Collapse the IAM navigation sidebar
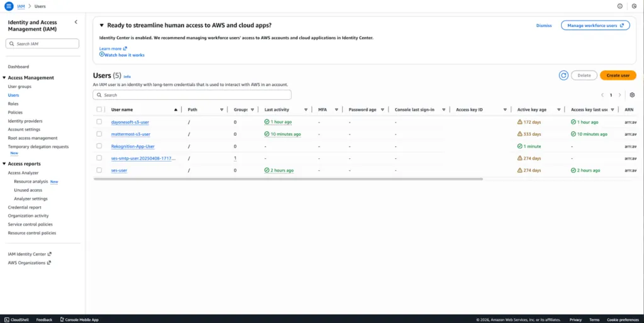 [x=75, y=22]
